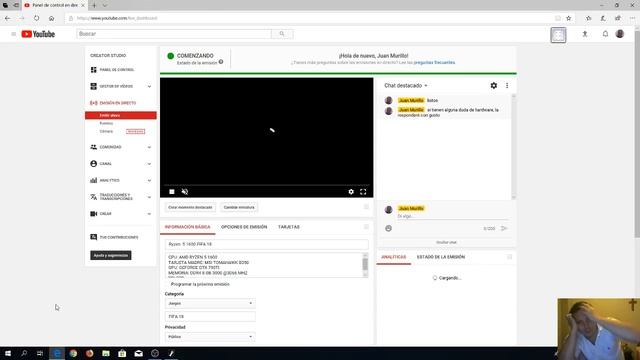The width and height of the screenshot is (640, 360).
Task: Open a new browser tab
Action: tap(94, 5)
